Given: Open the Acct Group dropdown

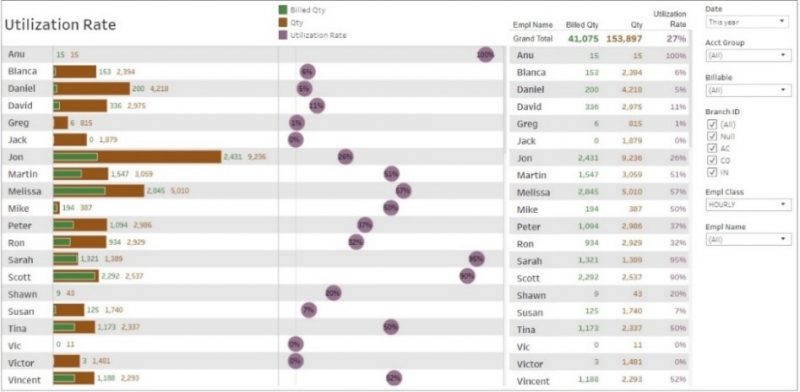Looking at the screenshot, I should point(748,55).
